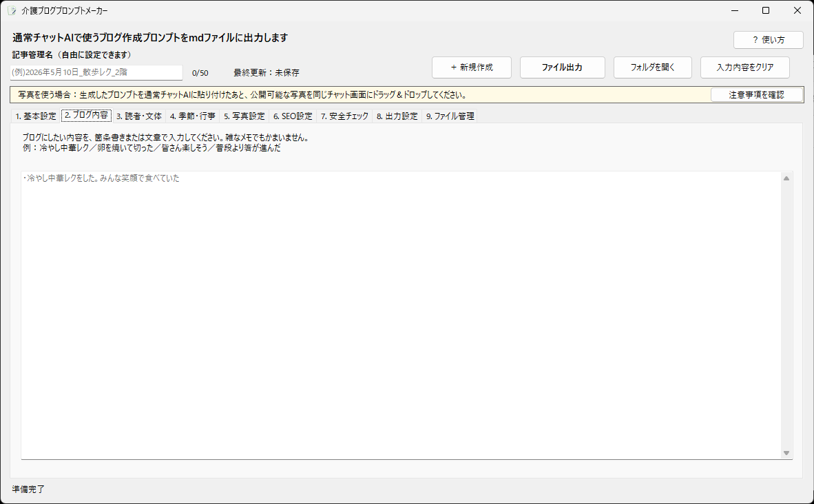Image resolution: width=814 pixels, height=504 pixels.
Task: Click the 0/50 character counter
Action: tap(200, 73)
